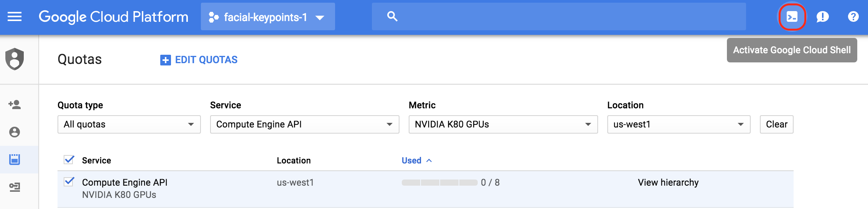The image size is (868, 209).
Task: Focus the top search input field
Action: 559,16
